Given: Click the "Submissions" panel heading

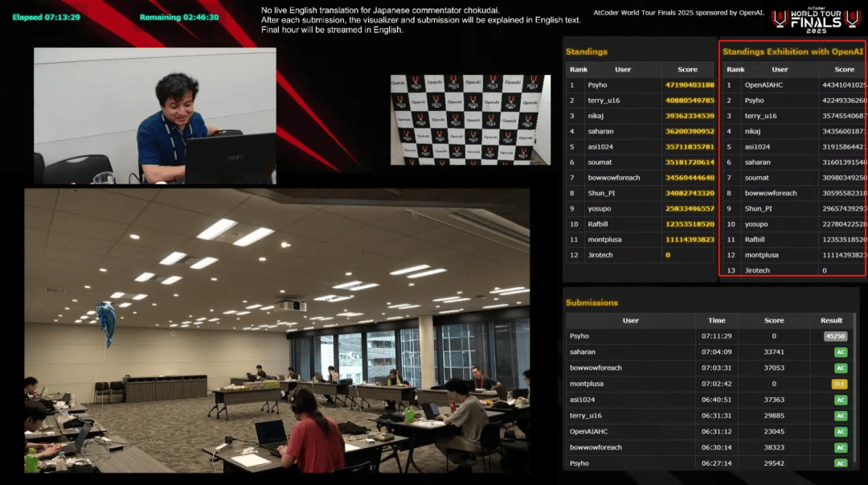Looking at the screenshot, I should [592, 302].
